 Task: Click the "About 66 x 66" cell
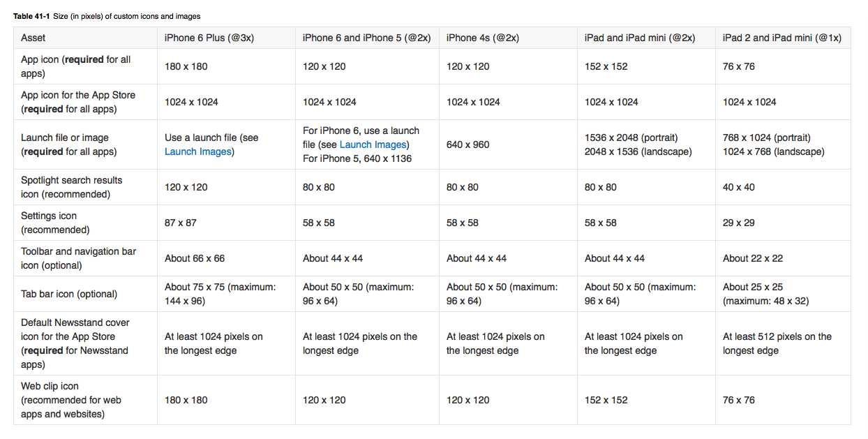tap(195, 258)
